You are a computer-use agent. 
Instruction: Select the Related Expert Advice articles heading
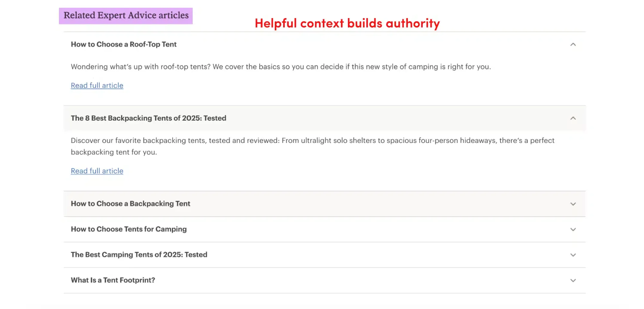(x=126, y=15)
